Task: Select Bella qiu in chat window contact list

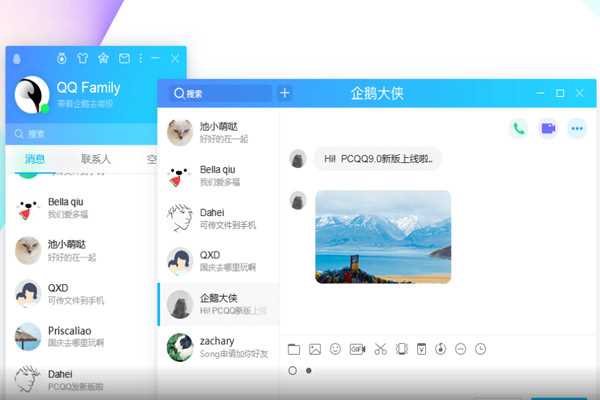Action: pos(218,175)
